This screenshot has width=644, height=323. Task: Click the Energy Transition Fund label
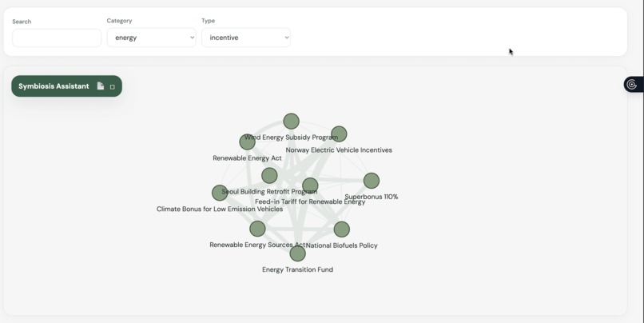coord(298,269)
